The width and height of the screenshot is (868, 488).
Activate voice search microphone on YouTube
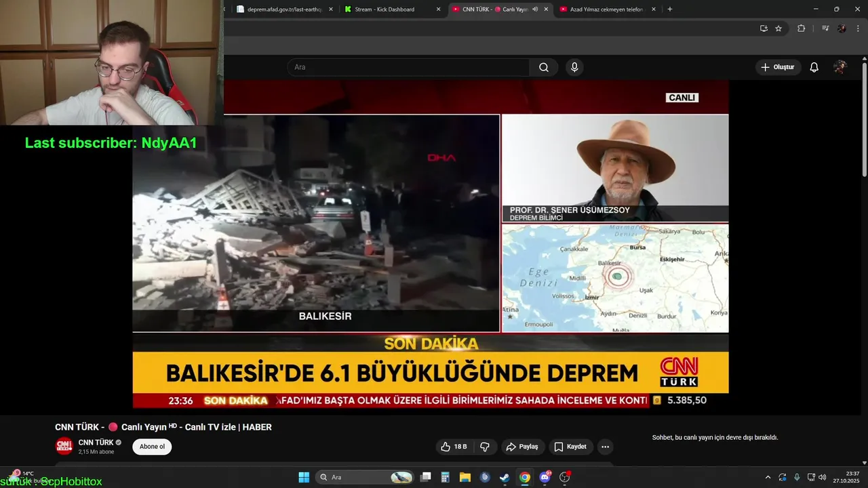[574, 67]
